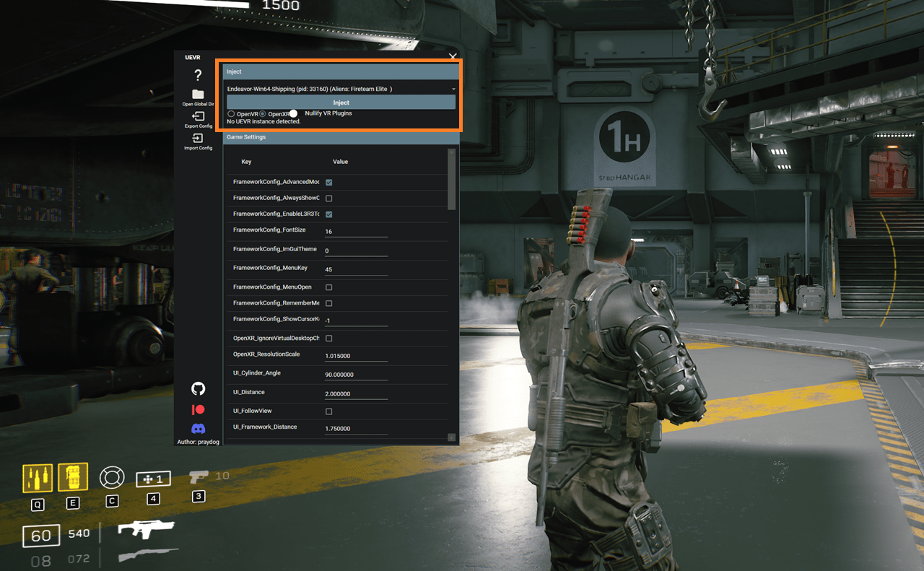This screenshot has width=924, height=571.
Task: Click the FrameworkConfig_FontSize key label
Action: [269, 230]
